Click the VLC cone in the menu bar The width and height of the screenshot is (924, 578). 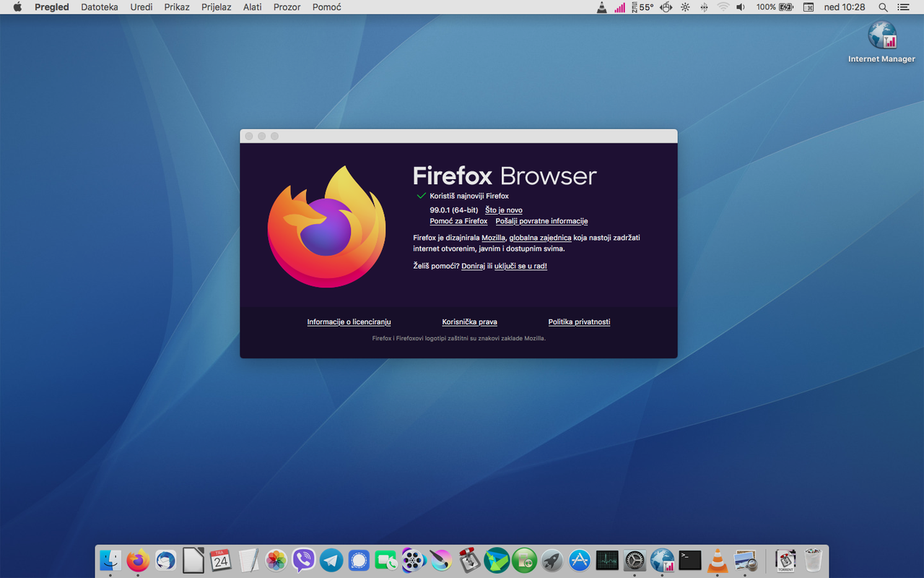click(602, 7)
